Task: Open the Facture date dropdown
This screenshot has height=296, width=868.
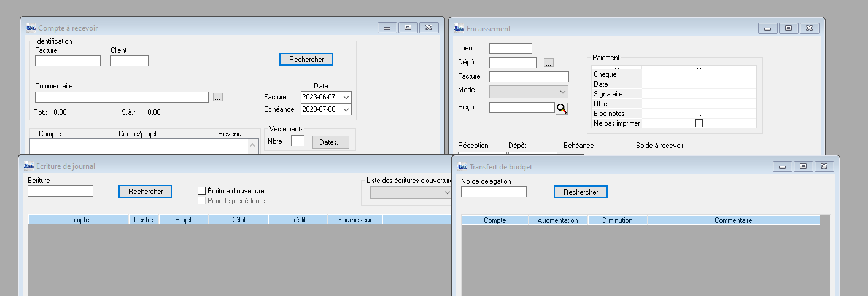Action: click(x=346, y=97)
